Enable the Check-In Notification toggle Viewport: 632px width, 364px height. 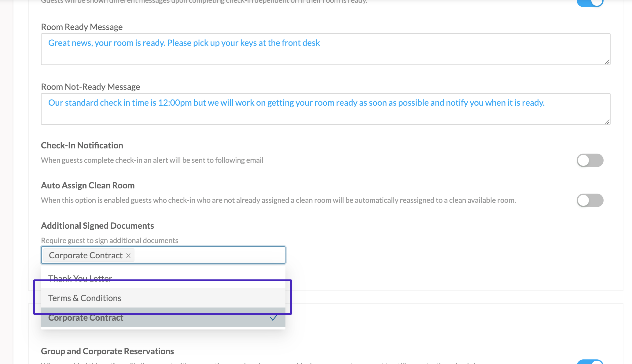(590, 160)
